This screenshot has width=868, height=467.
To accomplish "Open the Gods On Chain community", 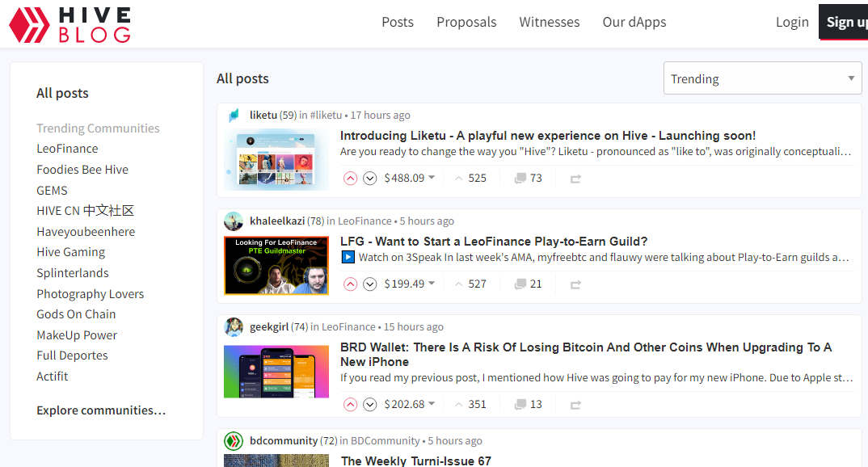I will coord(77,314).
